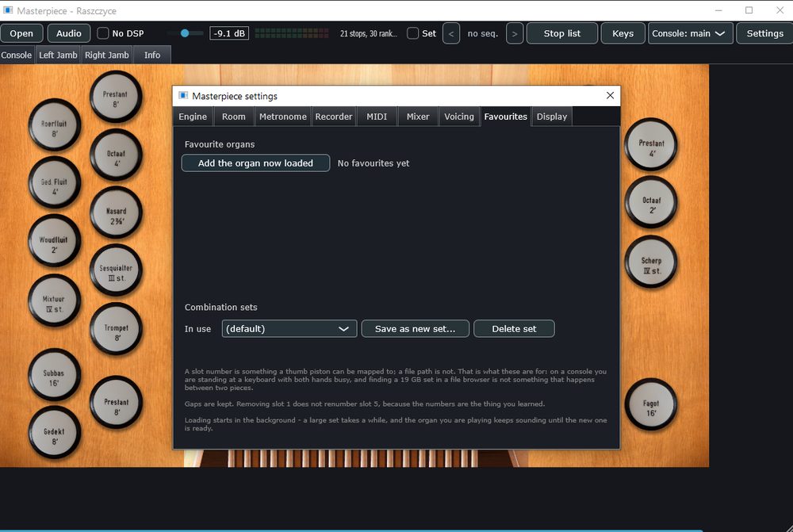Minimize the Masterpiece main window
This screenshot has height=532, width=793.
click(718, 10)
